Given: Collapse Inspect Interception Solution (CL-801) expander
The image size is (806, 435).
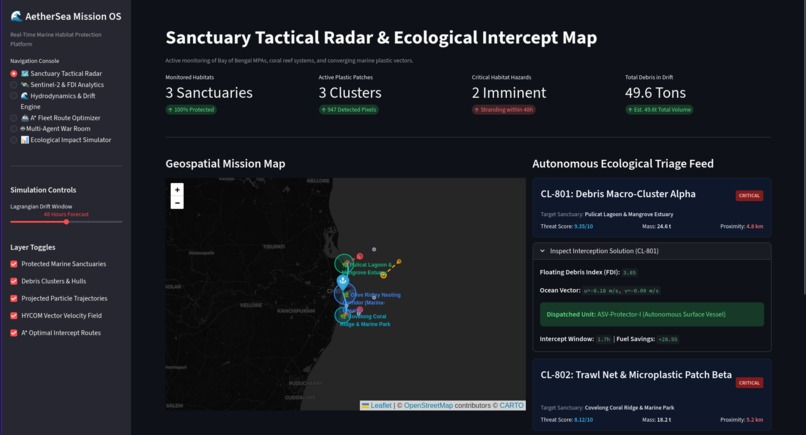Looking at the screenshot, I should click(x=652, y=251).
